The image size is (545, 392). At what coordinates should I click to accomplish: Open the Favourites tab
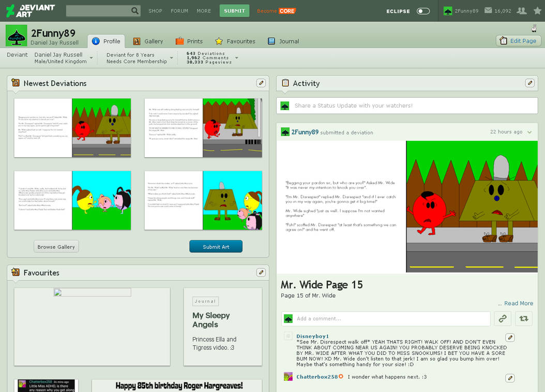pos(235,41)
